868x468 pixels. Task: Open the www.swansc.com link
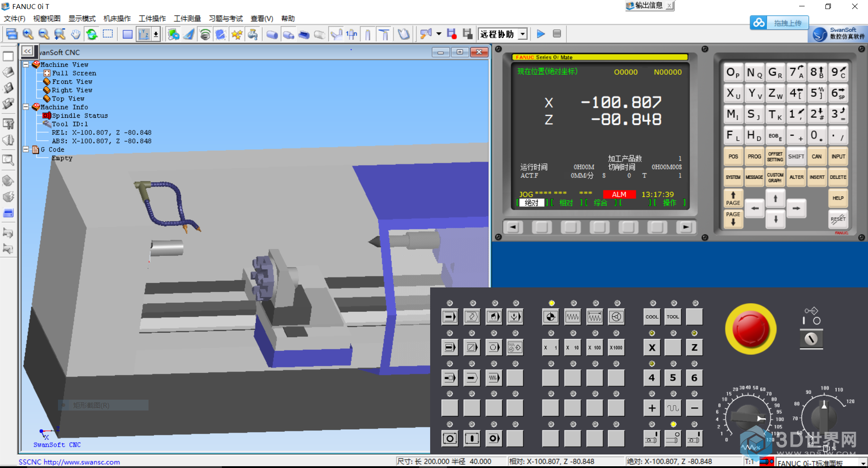[x=82, y=462]
